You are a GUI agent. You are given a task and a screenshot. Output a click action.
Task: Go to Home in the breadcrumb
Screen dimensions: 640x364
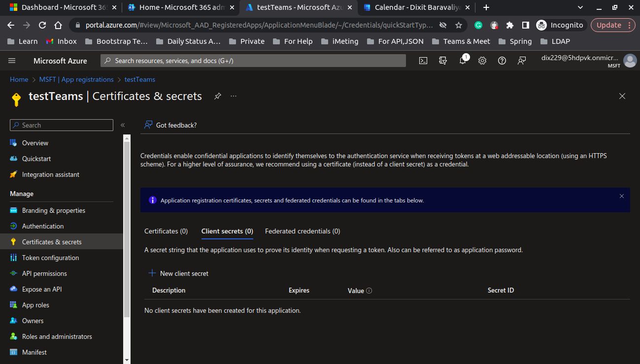click(19, 79)
